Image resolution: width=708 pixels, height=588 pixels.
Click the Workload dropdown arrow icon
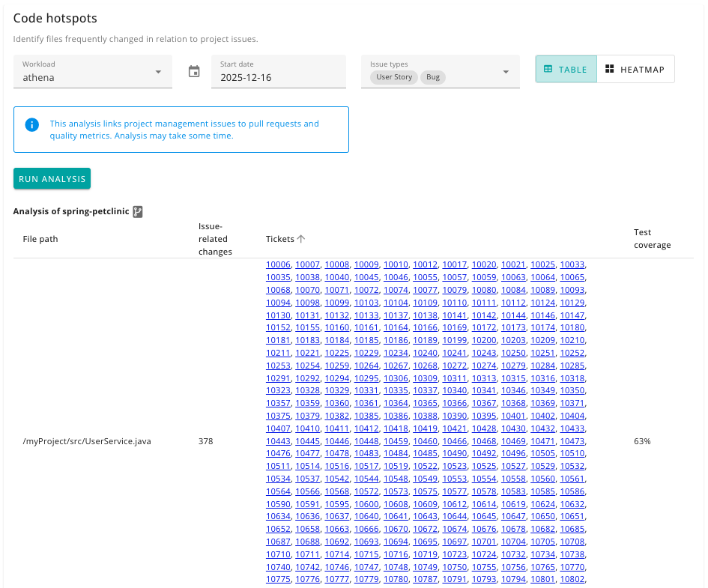(158, 73)
